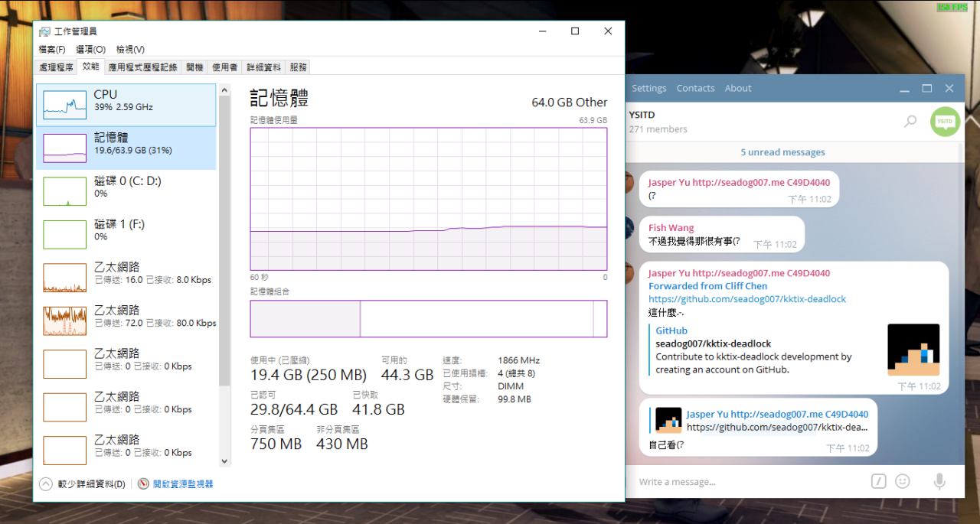Open YSITD group avatar
This screenshot has height=524, width=980.
click(946, 122)
